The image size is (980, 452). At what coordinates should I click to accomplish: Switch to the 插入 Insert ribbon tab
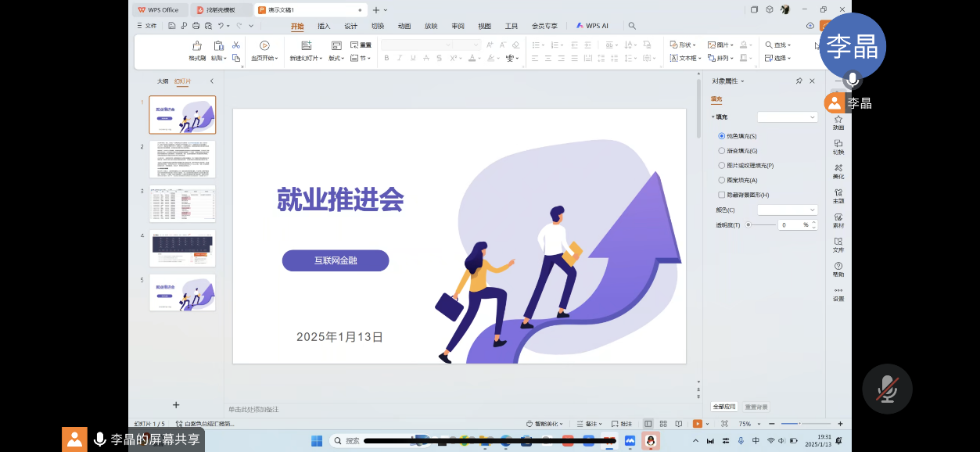click(x=324, y=26)
